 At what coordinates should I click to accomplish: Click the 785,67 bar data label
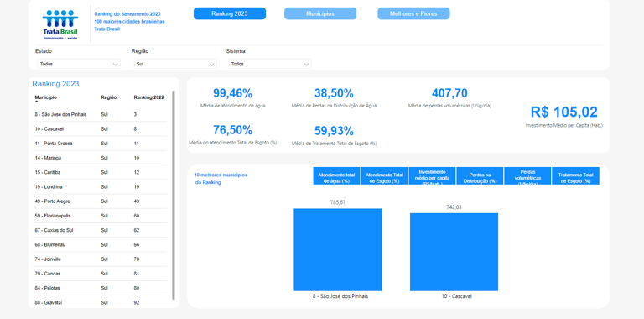tap(338, 202)
